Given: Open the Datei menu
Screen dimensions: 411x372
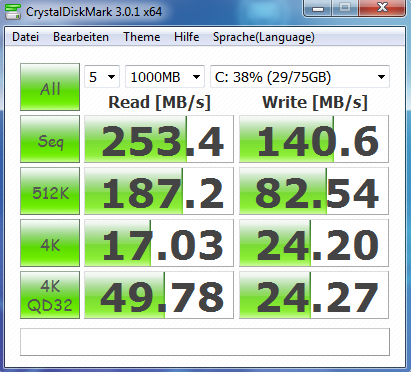Looking at the screenshot, I should point(25,37).
